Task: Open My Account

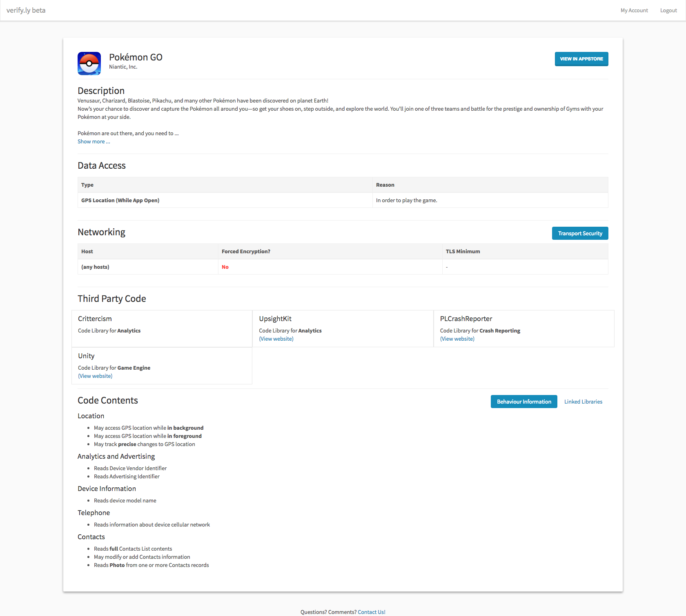Action: point(634,10)
